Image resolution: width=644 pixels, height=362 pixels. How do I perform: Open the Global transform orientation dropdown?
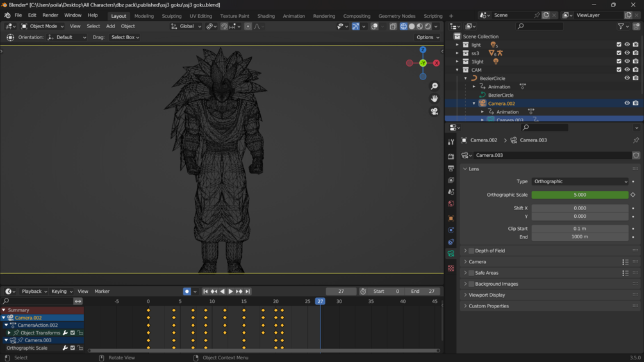tap(186, 26)
